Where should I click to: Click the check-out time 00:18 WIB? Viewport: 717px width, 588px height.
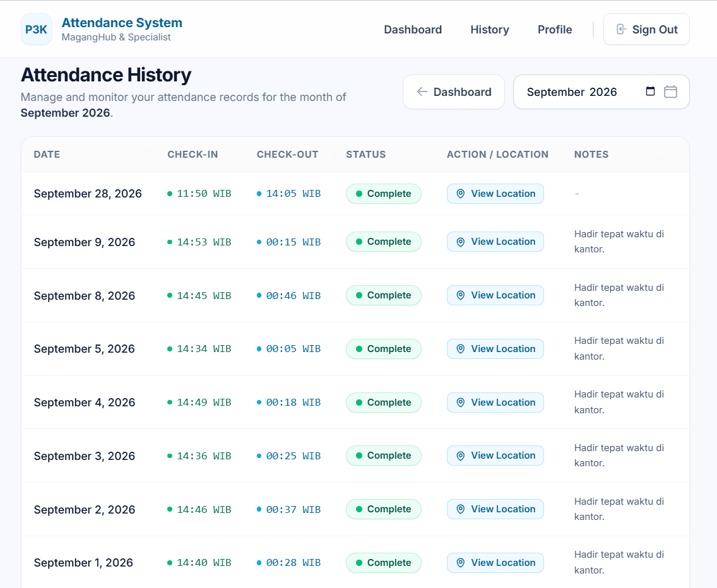(x=289, y=403)
